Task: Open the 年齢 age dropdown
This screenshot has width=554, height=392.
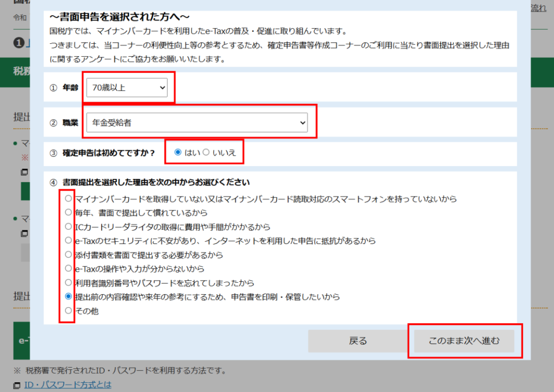Action: click(127, 87)
